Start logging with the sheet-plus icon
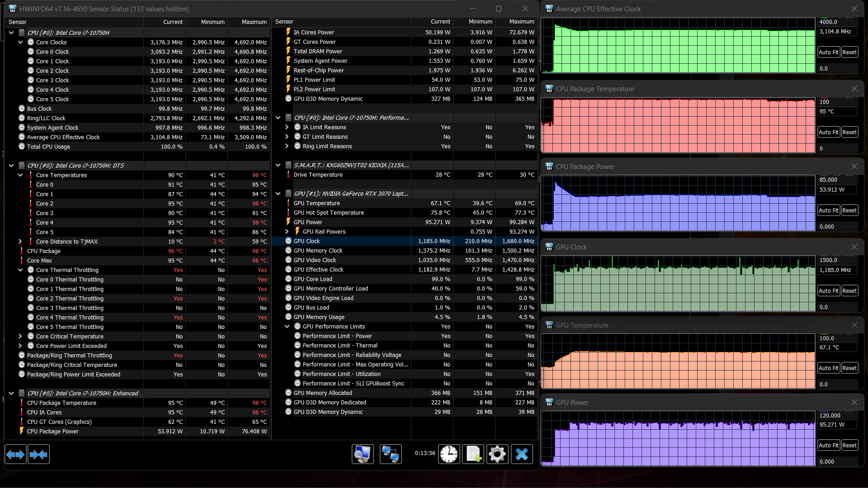The height and width of the screenshot is (488, 868). pos(473,454)
